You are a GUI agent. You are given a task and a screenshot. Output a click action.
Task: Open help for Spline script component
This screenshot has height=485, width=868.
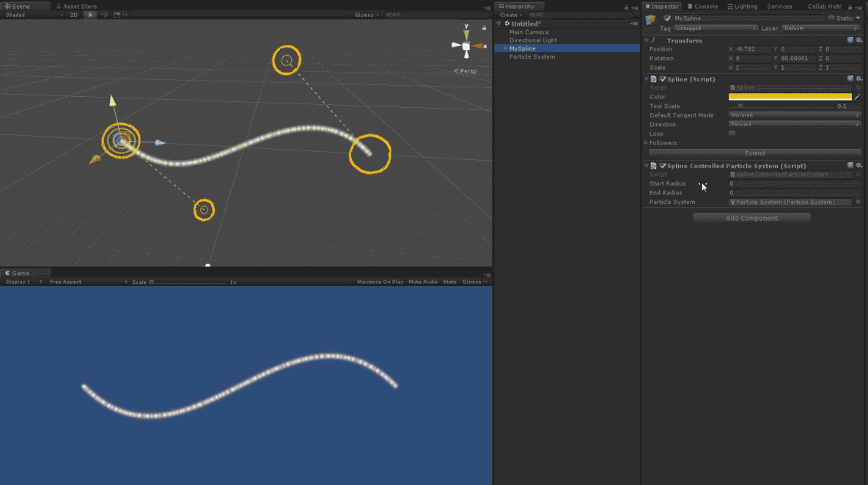click(850, 79)
